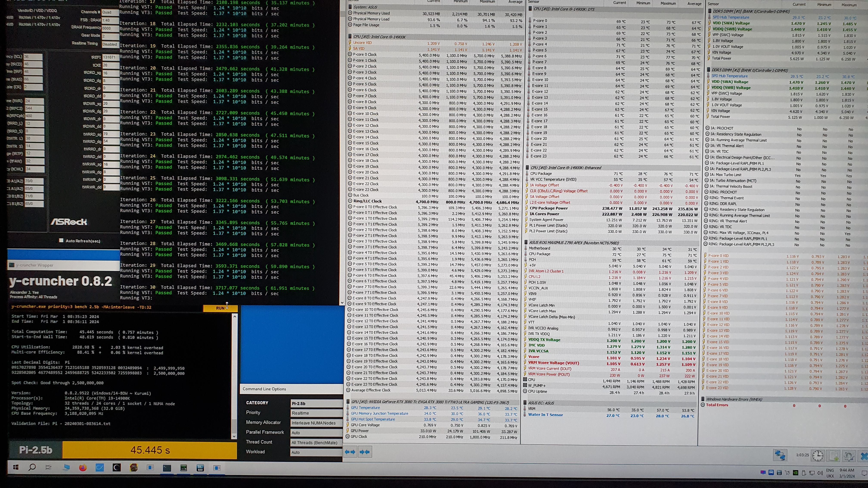This screenshot has width=868, height=488.
Task: Toggle Auto Refresh(sec) checkbox
Action: (61, 241)
